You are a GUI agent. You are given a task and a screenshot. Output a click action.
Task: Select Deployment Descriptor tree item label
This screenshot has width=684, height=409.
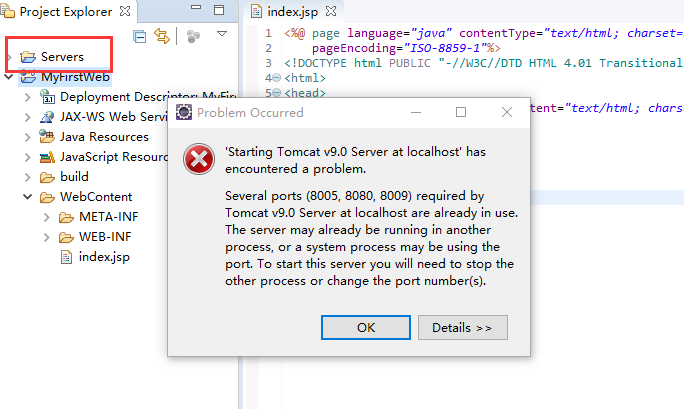pos(148,97)
